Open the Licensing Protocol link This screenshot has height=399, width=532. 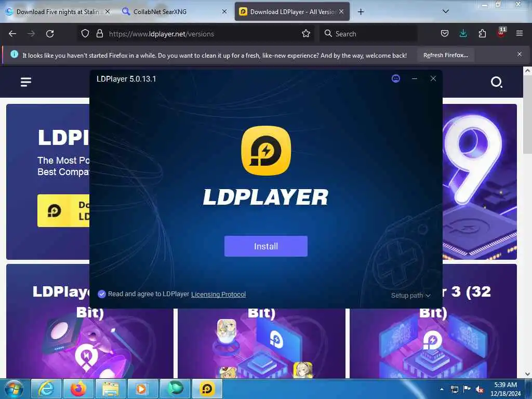point(218,295)
